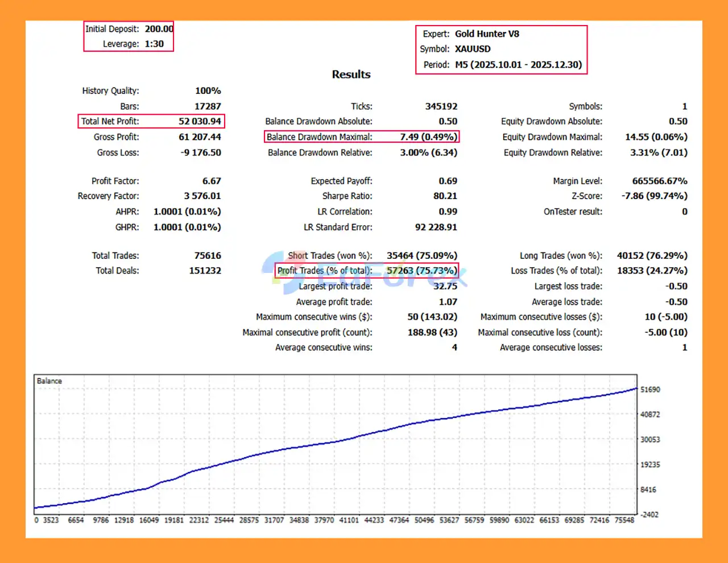Click the Results heading
The width and height of the screenshot is (728, 563).
coord(351,74)
